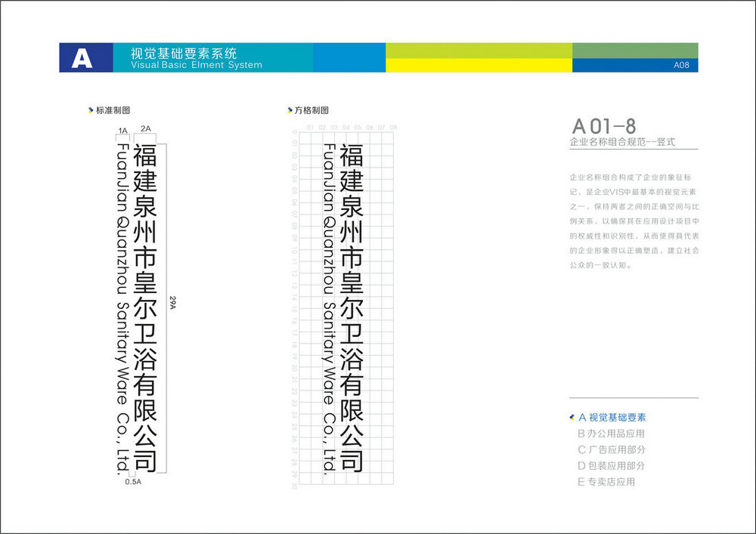Click the "A08" page code in the header
This screenshot has height=534, width=756.
(x=681, y=65)
